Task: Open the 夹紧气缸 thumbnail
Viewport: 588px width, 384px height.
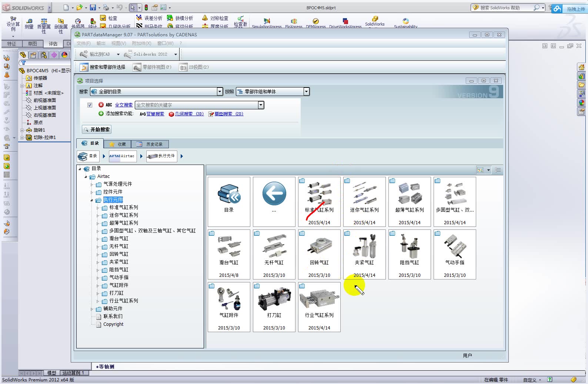Action: coord(364,254)
